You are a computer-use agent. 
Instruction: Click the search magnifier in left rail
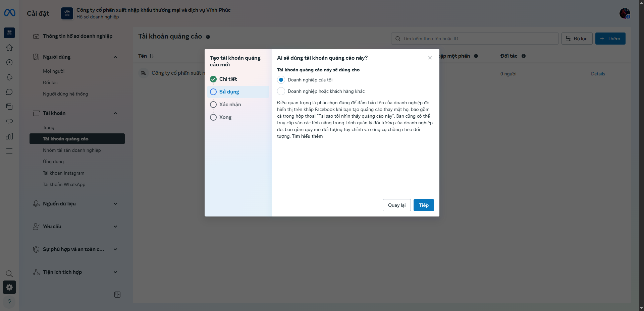click(9, 274)
